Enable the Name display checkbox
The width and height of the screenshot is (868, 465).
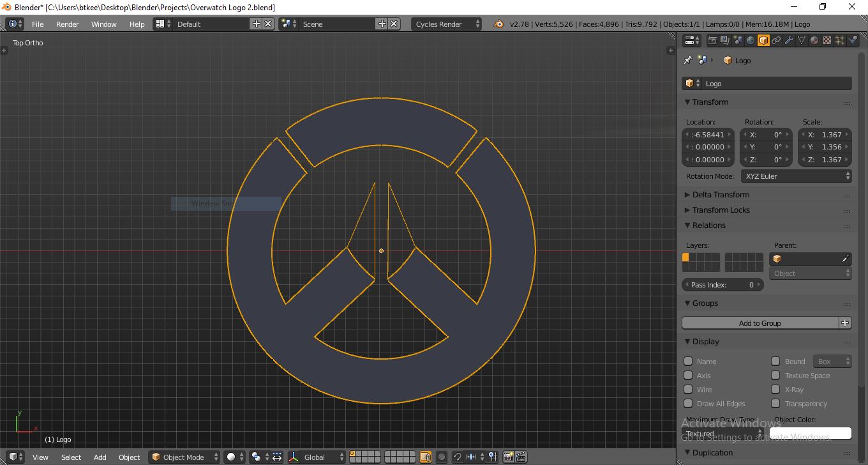click(x=688, y=361)
